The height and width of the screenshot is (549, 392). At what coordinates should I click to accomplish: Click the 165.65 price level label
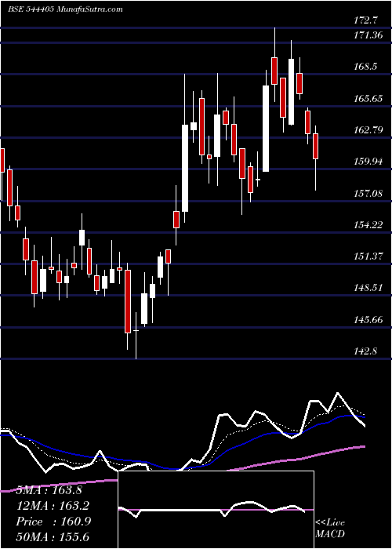point(368,98)
